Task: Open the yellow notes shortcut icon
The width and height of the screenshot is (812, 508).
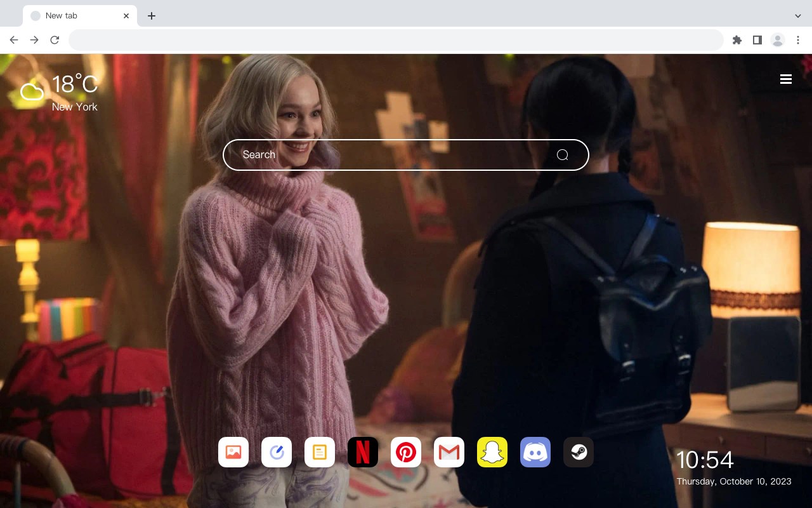Action: [x=320, y=452]
